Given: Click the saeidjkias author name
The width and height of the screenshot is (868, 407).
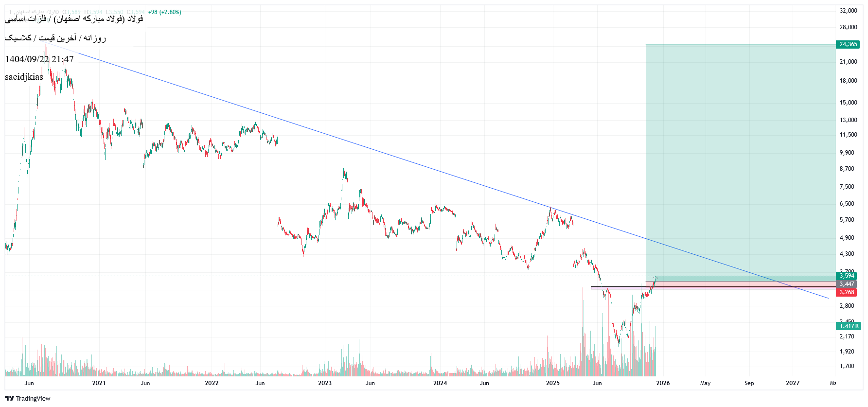Looking at the screenshot, I should [24, 77].
